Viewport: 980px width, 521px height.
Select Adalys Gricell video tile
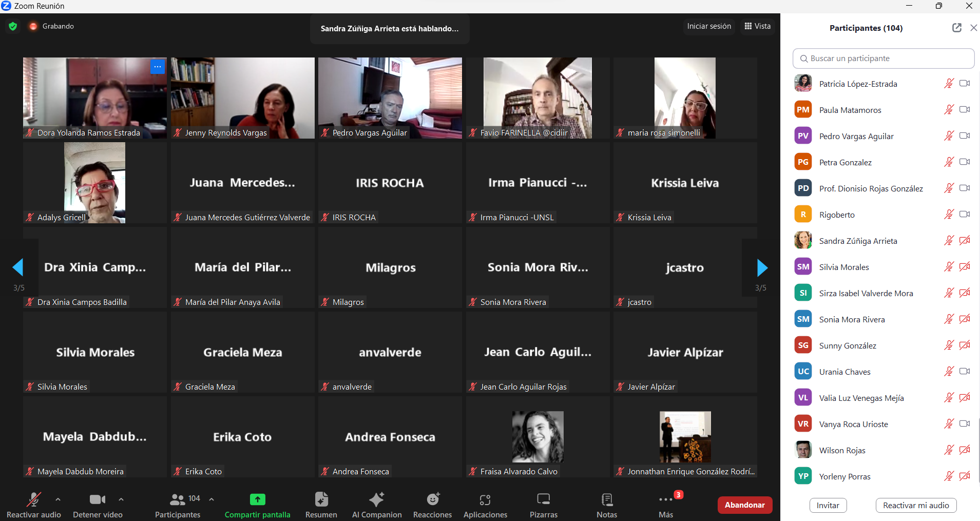pyautogui.click(x=95, y=183)
